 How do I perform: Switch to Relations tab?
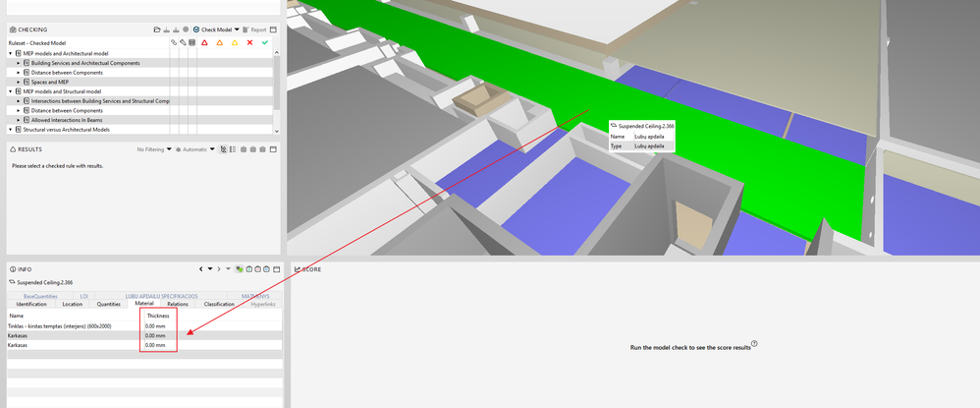click(178, 304)
